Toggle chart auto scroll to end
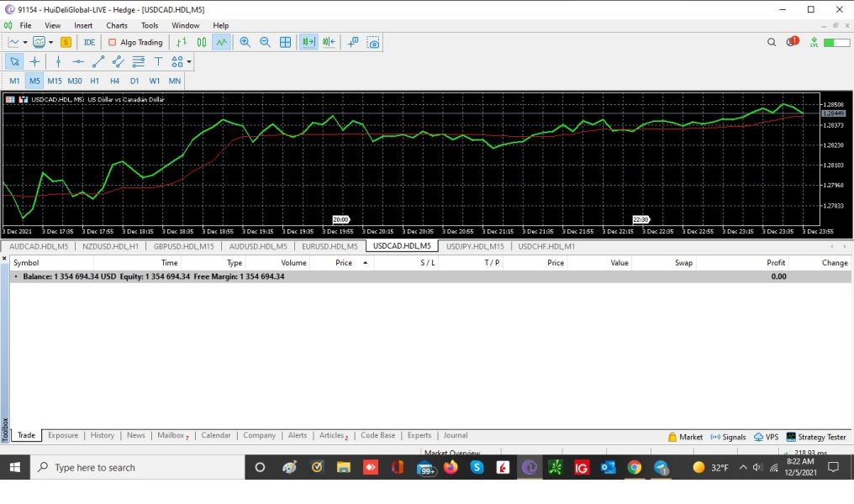Image resolution: width=854 pixels, height=504 pixels. tap(308, 42)
